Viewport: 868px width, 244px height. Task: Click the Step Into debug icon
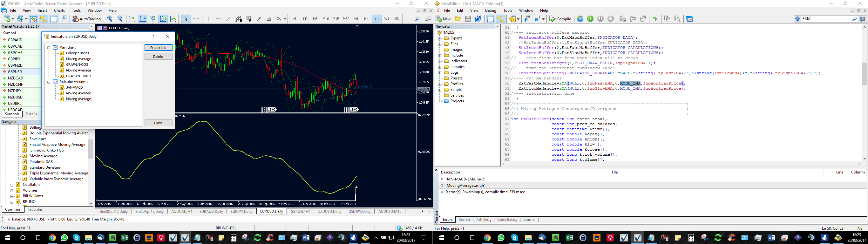point(623,19)
